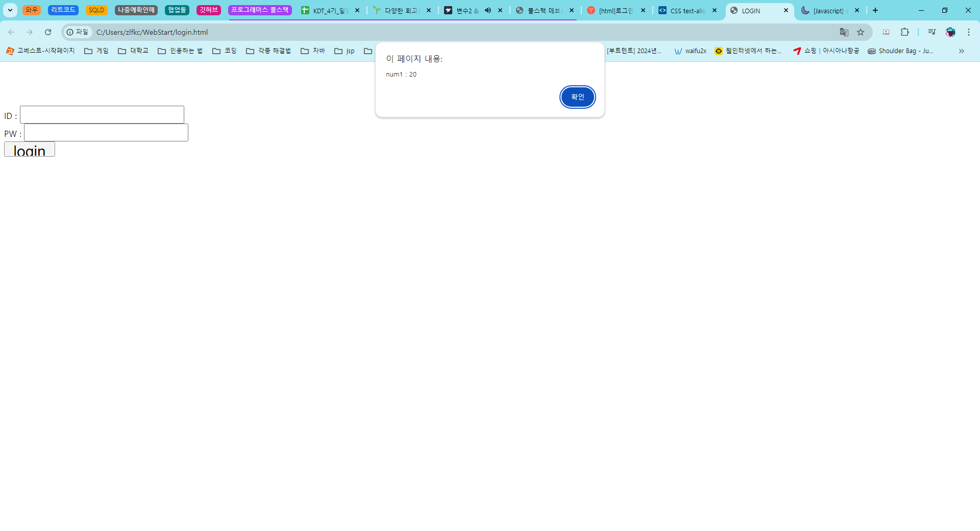980x531 pixels.
Task: Click the PW input field
Action: tap(106, 133)
